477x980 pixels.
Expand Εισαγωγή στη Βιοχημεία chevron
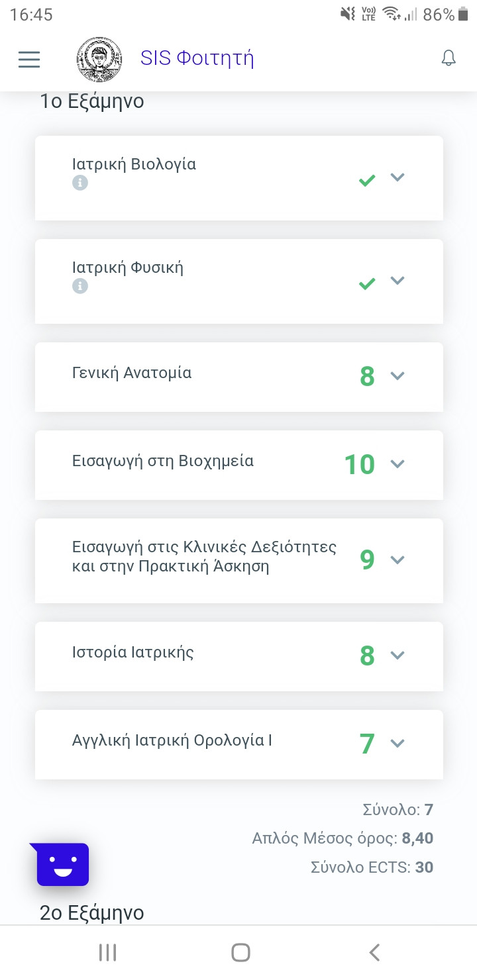397,464
